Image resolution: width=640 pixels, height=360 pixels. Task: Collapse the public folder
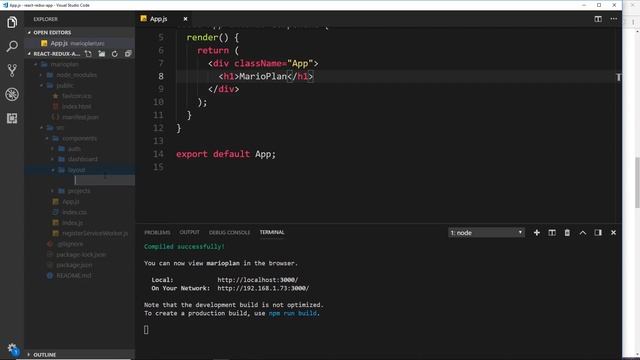pos(80,85)
